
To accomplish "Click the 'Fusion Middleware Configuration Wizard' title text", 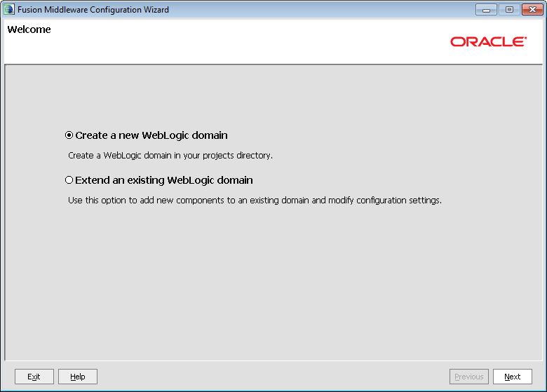I will (x=93, y=10).
